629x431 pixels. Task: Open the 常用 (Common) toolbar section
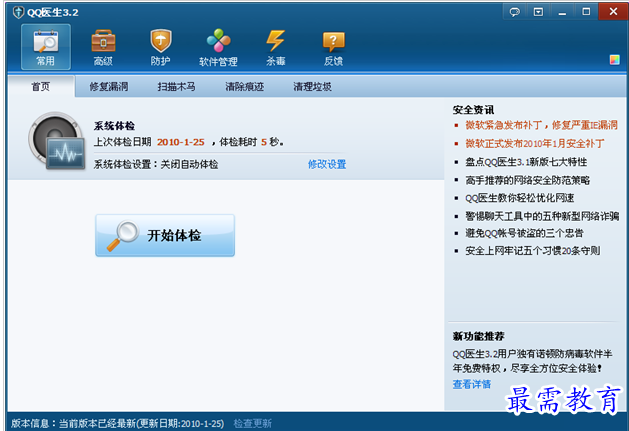click(x=46, y=47)
